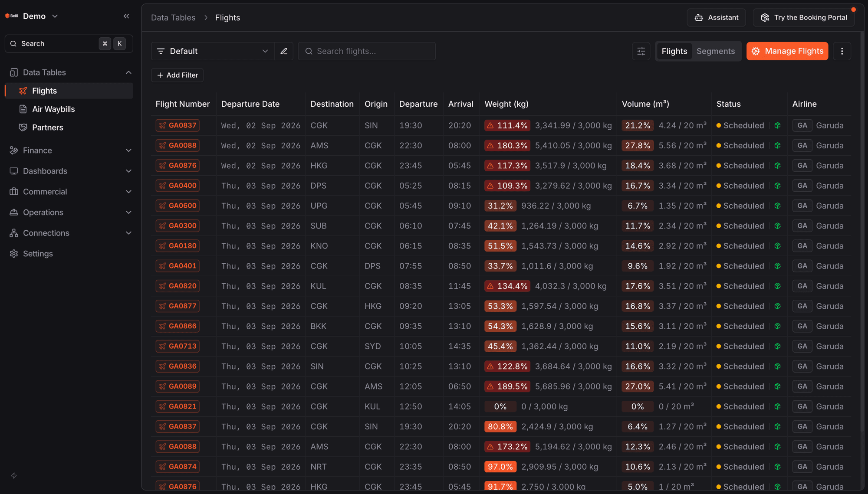The height and width of the screenshot is (494, 868).
Task: Click the Search flights input field
Action: click(367, 51)
